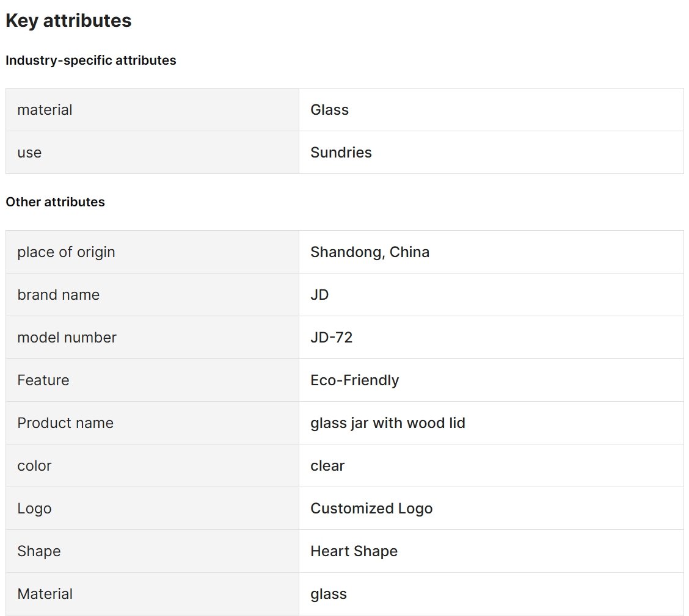The image size is (689, 616).
Task: Select the Glass value cell
Action: click(491, 110)
